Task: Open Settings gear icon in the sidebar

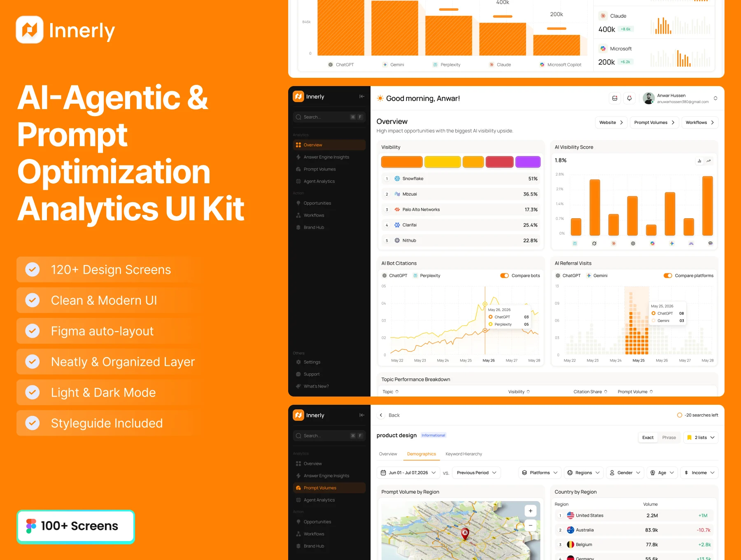Action: pos(298,362)
